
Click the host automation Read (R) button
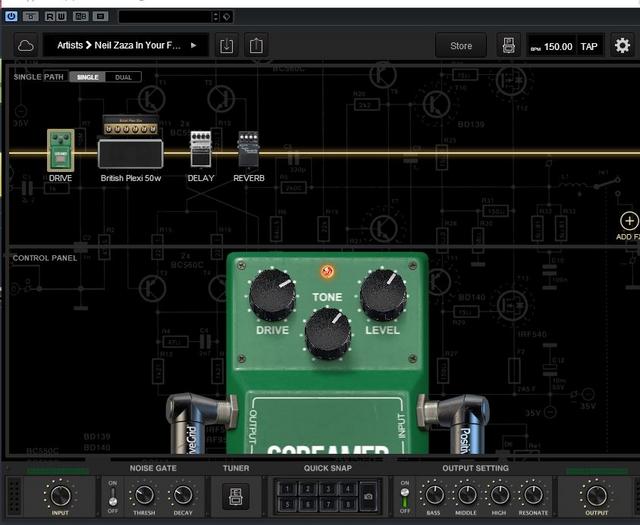click(50, 17)
